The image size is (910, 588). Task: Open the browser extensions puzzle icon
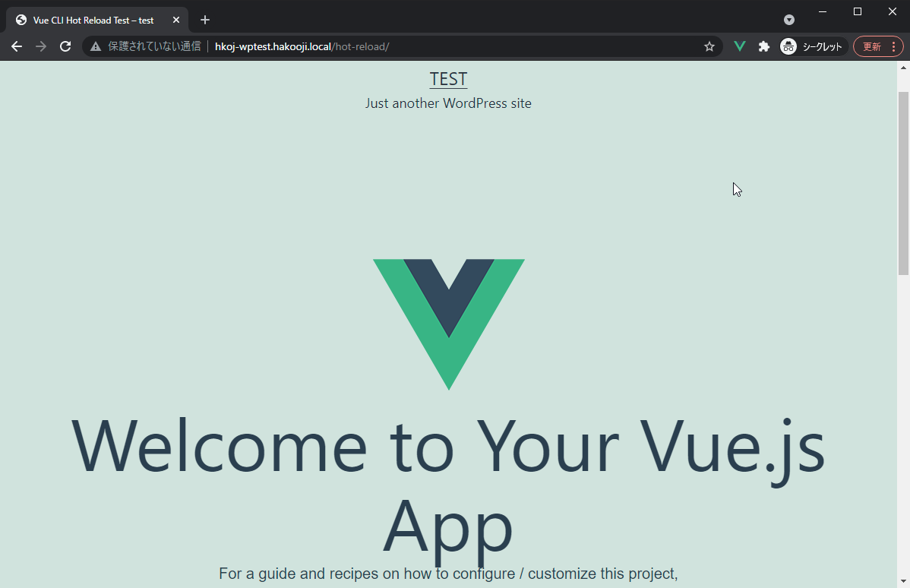click(763, 46)
